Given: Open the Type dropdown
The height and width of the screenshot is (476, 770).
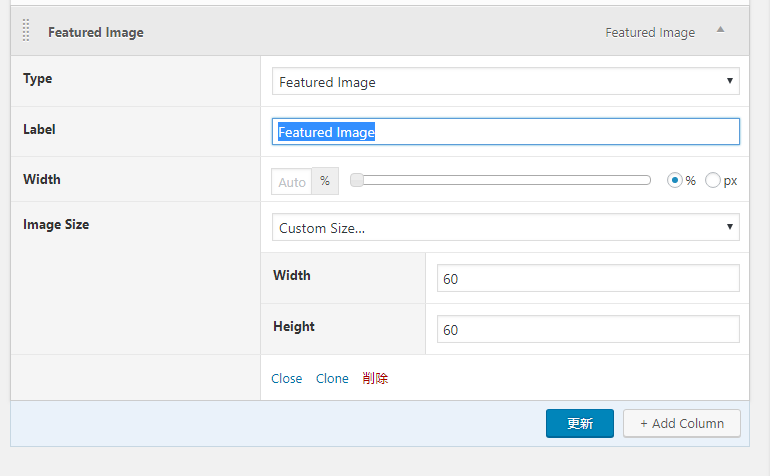Looking at the screenshot, I should click(x=506, y=82).
